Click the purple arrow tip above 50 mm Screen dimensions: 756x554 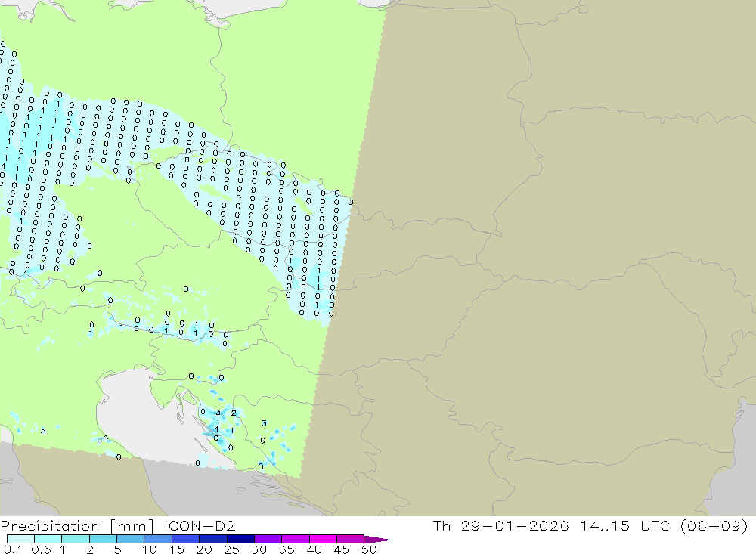coord(379,540)
